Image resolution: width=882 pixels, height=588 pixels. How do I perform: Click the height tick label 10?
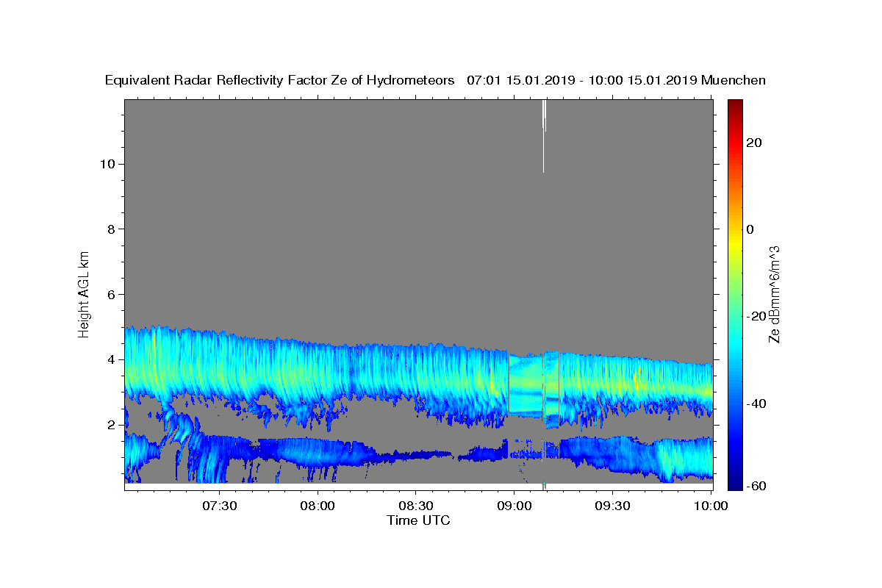click(107, 164)
